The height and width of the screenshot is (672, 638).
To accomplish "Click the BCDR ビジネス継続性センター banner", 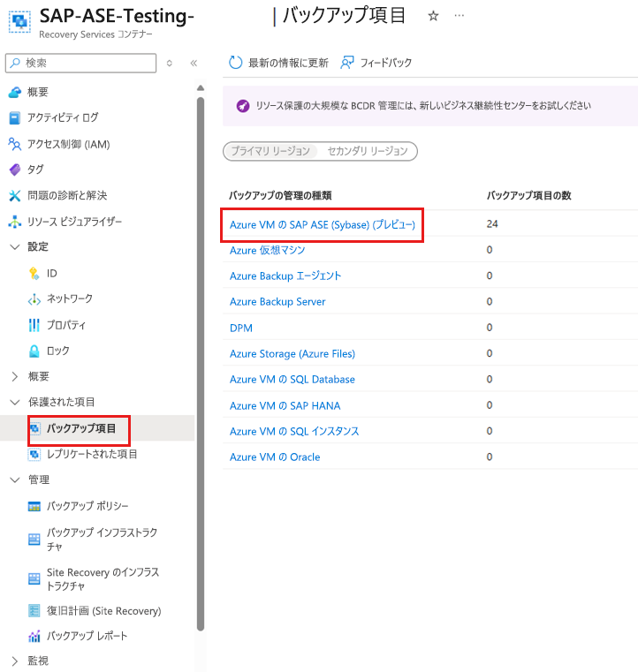I will point(430,106).
